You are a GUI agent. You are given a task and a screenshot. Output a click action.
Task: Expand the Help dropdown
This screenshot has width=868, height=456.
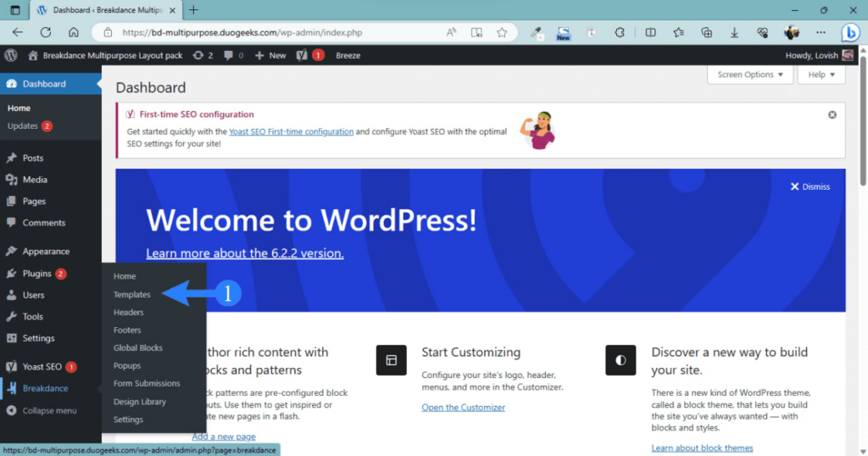coord(821,75)
